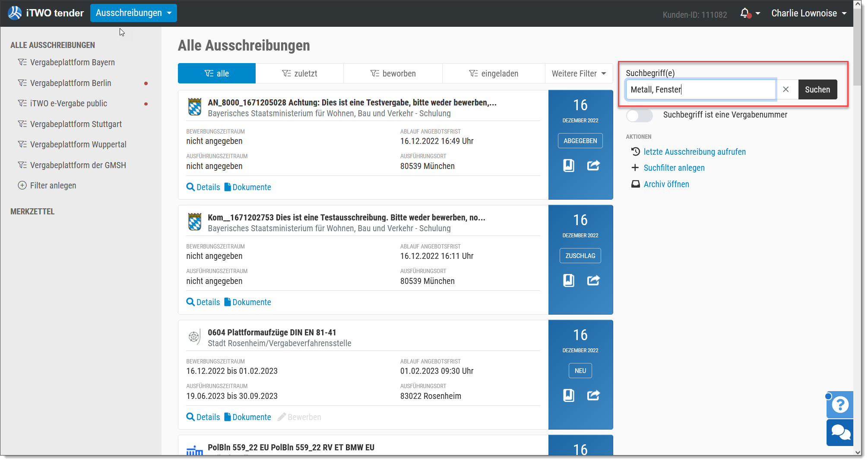
Task: Bookmark the AN_8000 tender via book icon
Action: [569, 166]
